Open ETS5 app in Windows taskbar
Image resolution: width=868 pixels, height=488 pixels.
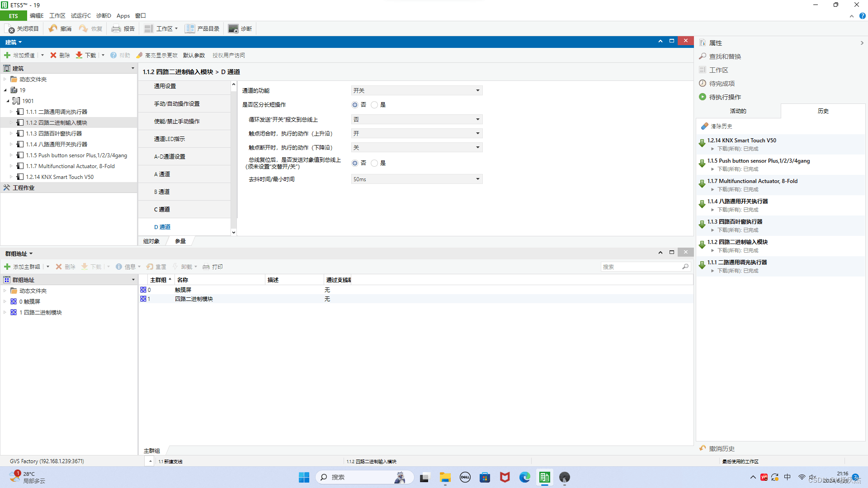coord(544,477)
